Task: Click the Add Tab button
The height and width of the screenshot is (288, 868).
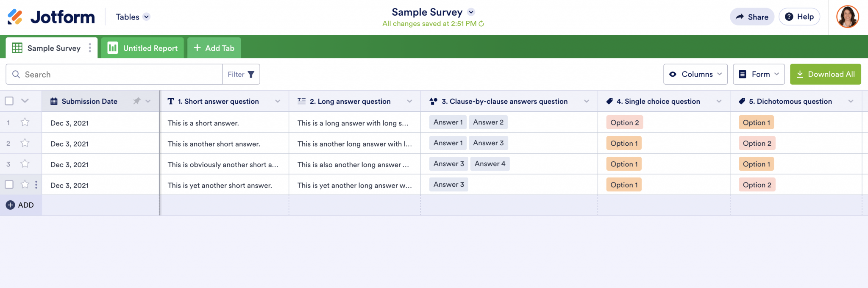Action: pyautogui.click(x=214, y=48)
